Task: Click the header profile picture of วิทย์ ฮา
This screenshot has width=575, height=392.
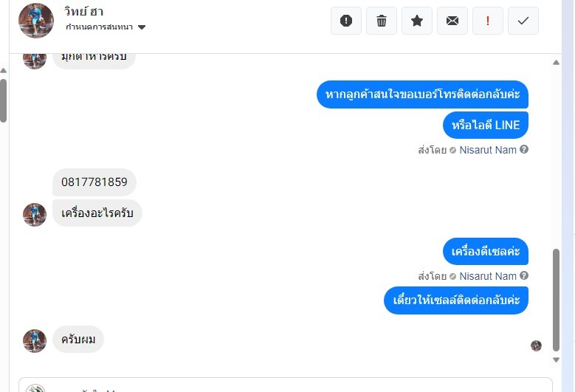Action: pos(36,21)
